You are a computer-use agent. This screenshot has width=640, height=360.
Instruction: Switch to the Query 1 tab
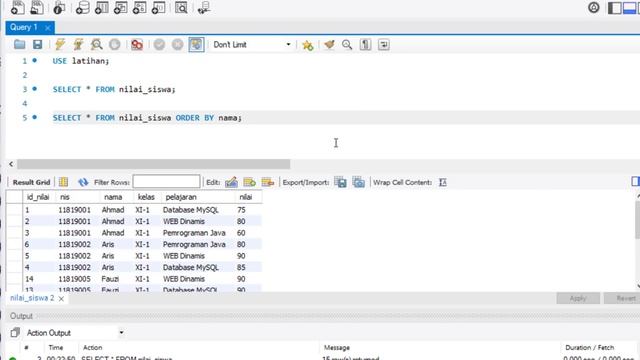click(x=24, y=27)
